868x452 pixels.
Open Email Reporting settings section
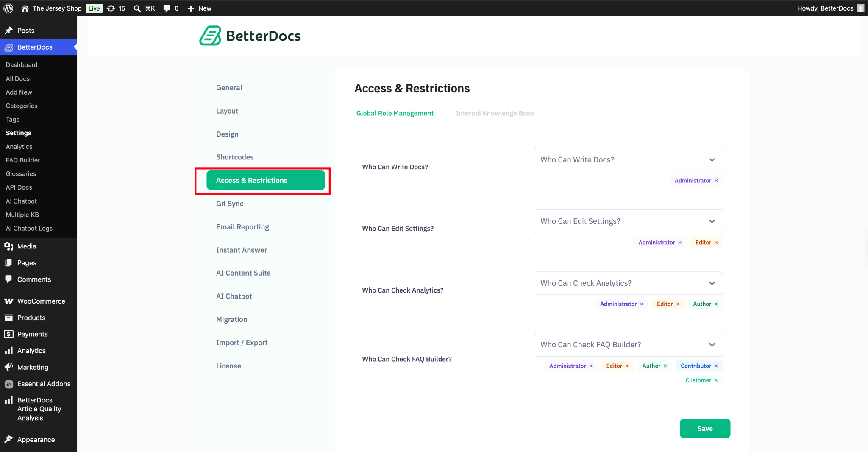point(242,227)
